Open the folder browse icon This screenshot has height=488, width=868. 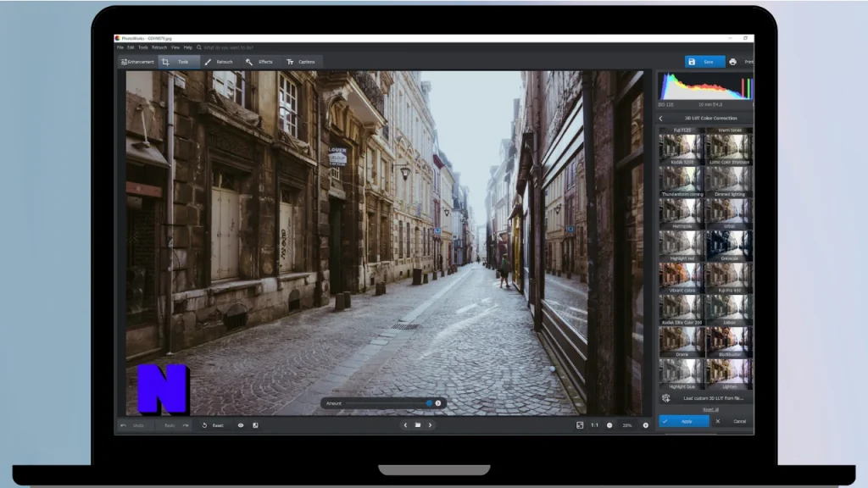pos(418,425)
